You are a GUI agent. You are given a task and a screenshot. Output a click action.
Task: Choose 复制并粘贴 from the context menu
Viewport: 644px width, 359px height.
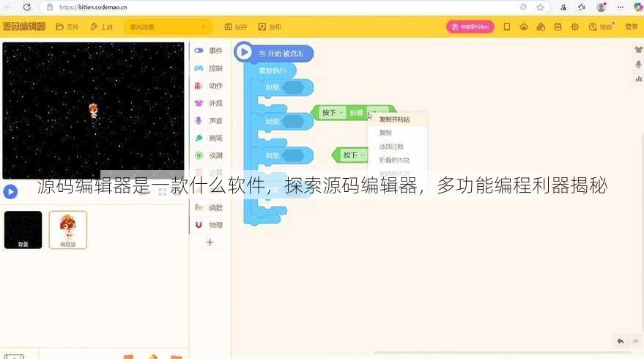point(394,119)
